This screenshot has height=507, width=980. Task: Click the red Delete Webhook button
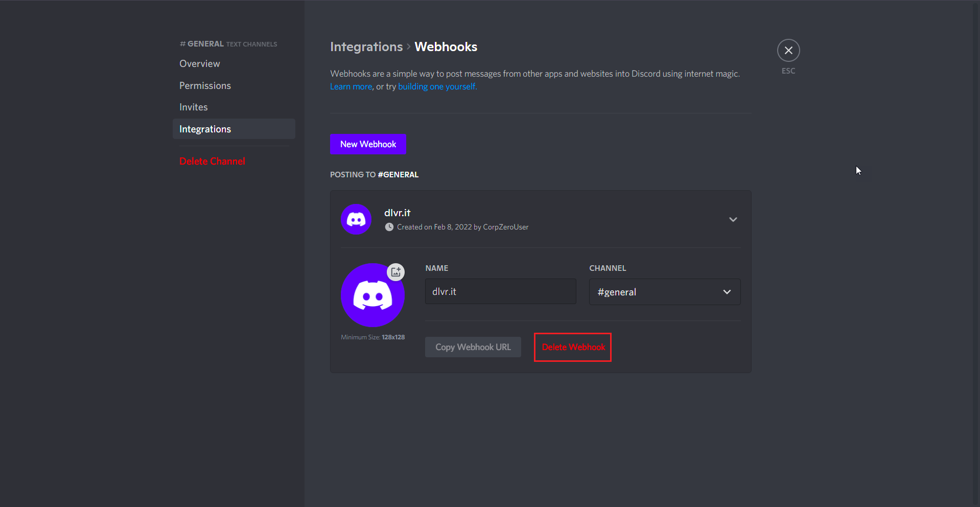[x=573, y=347]
